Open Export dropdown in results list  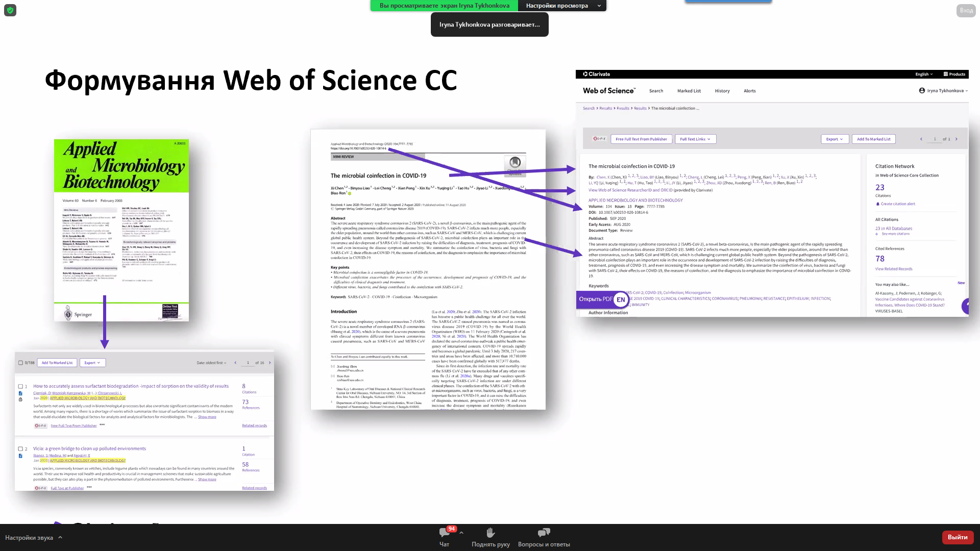tap(93, 363)
